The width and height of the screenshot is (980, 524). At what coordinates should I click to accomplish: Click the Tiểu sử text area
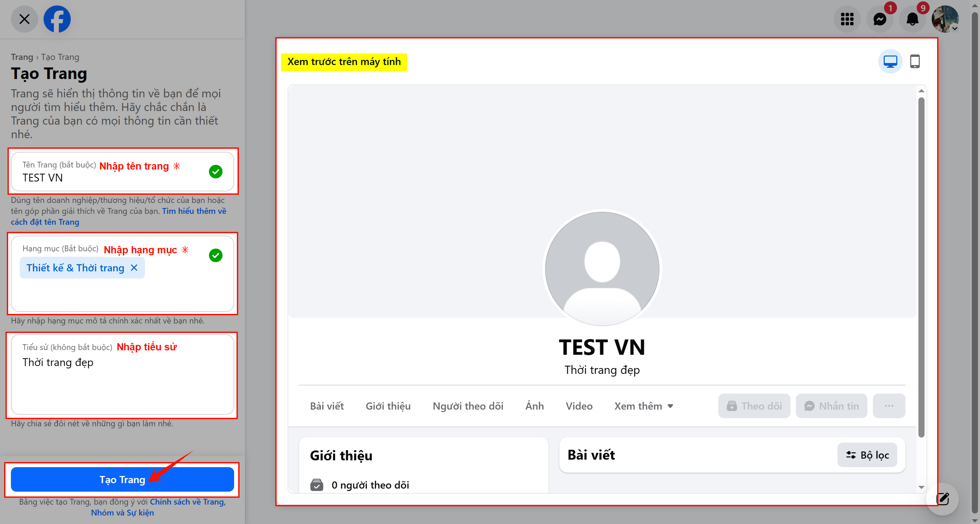pos(122,375)
